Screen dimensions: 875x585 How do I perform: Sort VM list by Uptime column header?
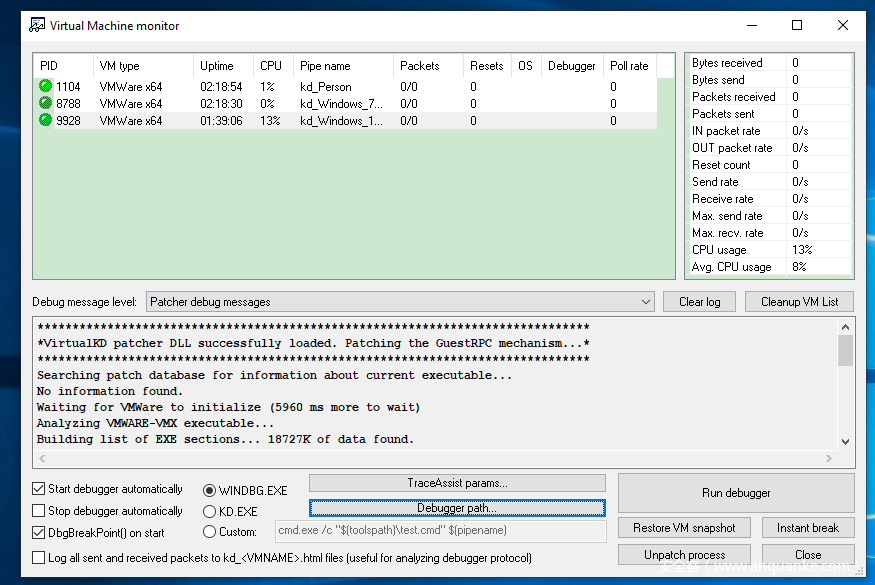pos(217,66)
